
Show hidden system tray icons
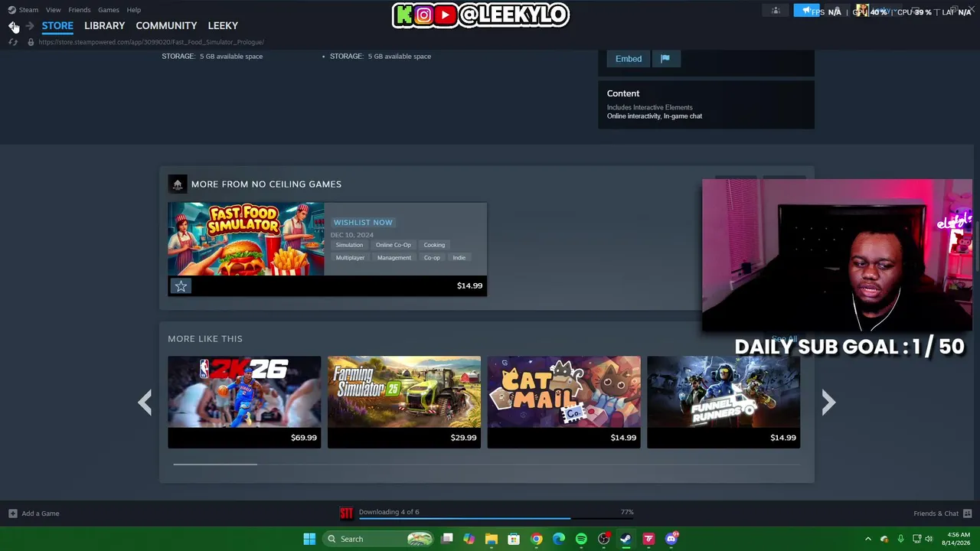868,539
